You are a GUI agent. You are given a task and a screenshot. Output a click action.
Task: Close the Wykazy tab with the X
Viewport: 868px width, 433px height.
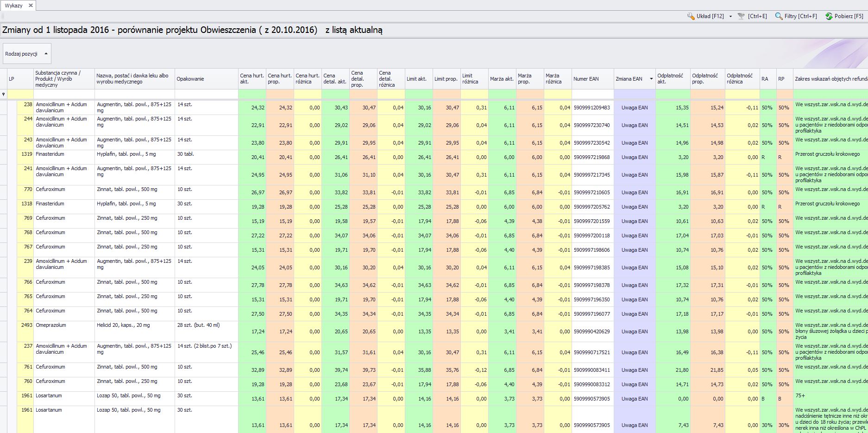[31, 6]
